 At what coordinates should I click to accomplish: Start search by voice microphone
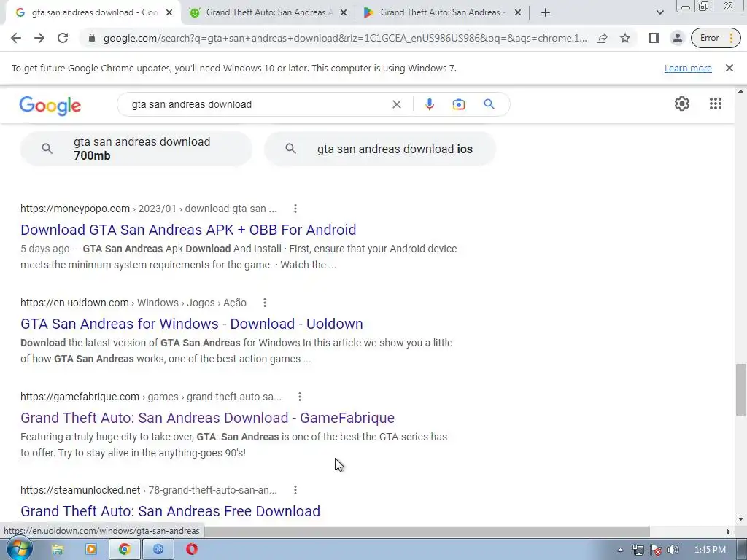point(429,104)
